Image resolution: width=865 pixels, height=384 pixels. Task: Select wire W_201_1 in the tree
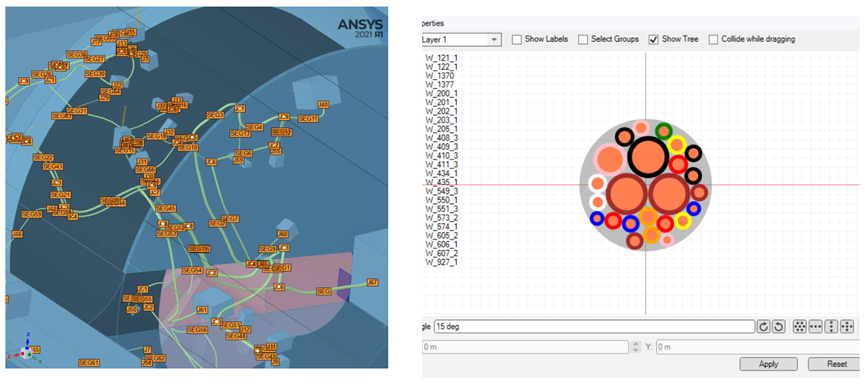441,102
